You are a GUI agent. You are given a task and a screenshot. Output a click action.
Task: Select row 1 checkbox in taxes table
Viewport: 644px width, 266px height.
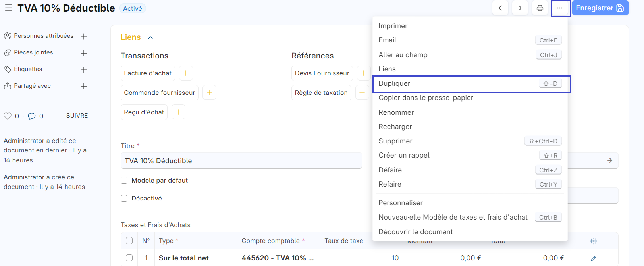pos(129,258)
